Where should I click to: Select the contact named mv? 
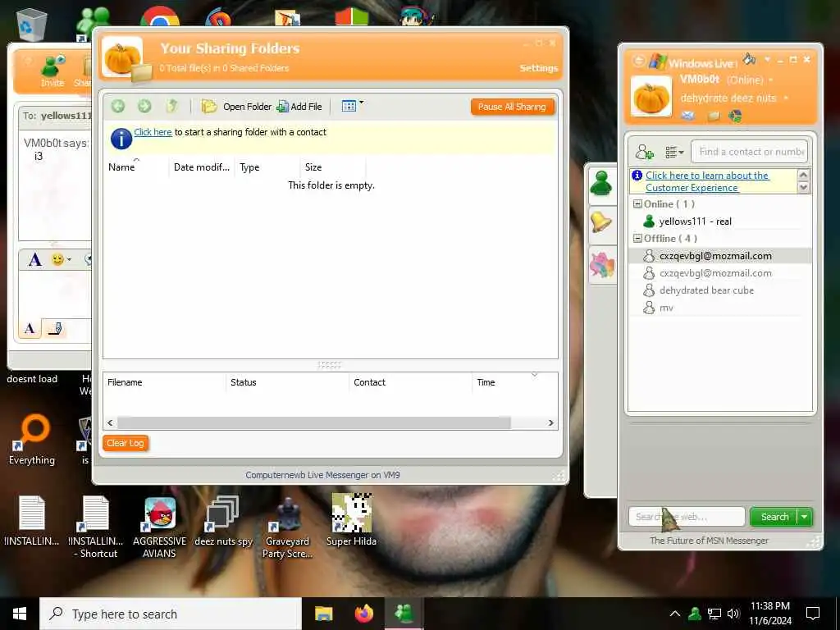tap(720, 308)
